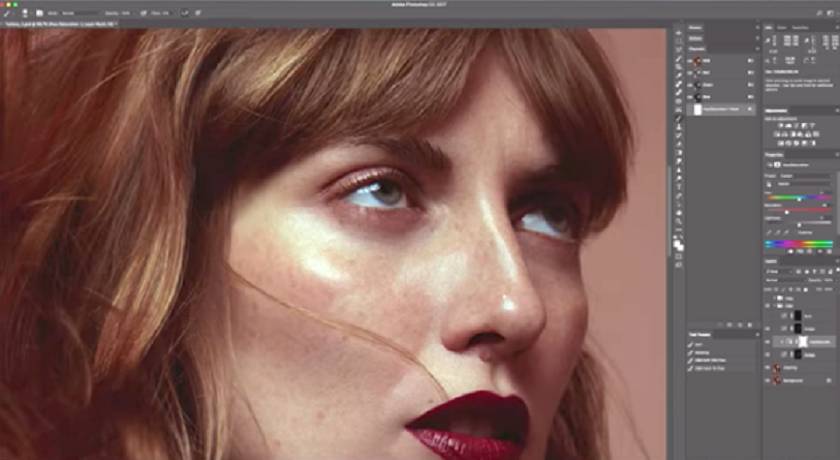Open the Layers panel menu
This screenshot has height=460, width=840.
[836, 261]
